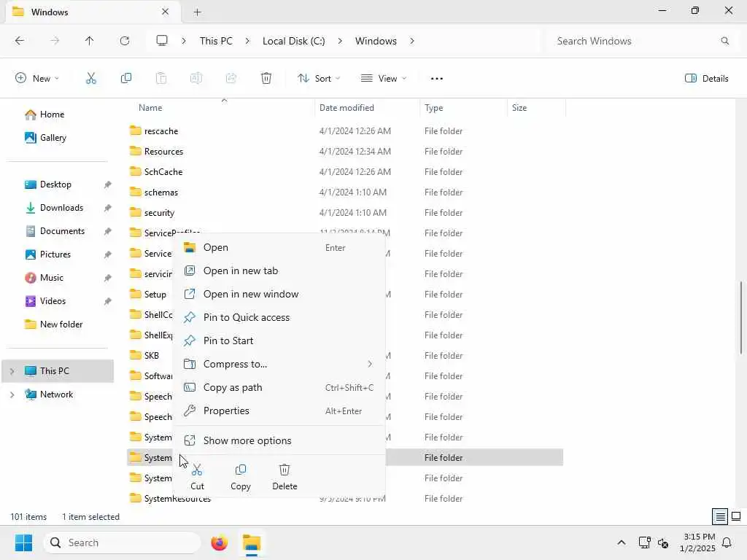
Task: Click the Copy icon in toolbar
Action: [x=126, y=79]
